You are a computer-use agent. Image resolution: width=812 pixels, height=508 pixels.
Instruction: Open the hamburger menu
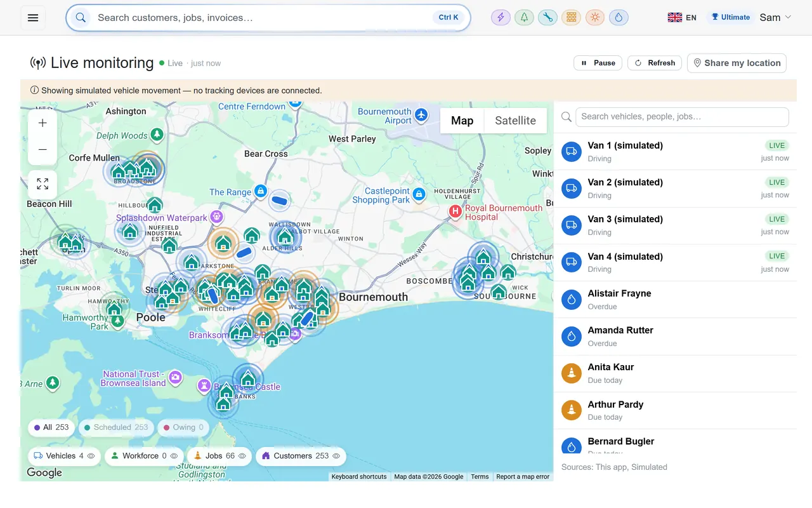tap(33, 18)
